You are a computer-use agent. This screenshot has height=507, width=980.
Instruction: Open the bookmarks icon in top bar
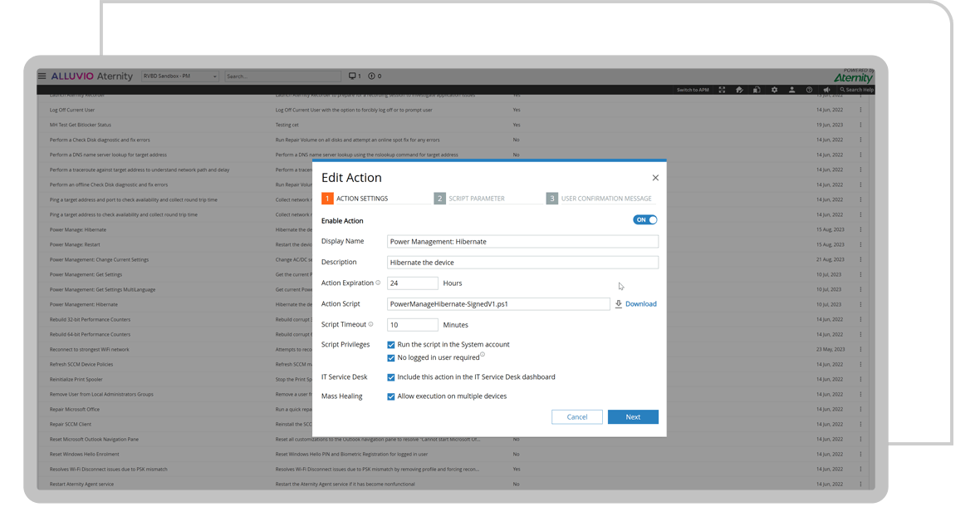click(x=757, y=90)
